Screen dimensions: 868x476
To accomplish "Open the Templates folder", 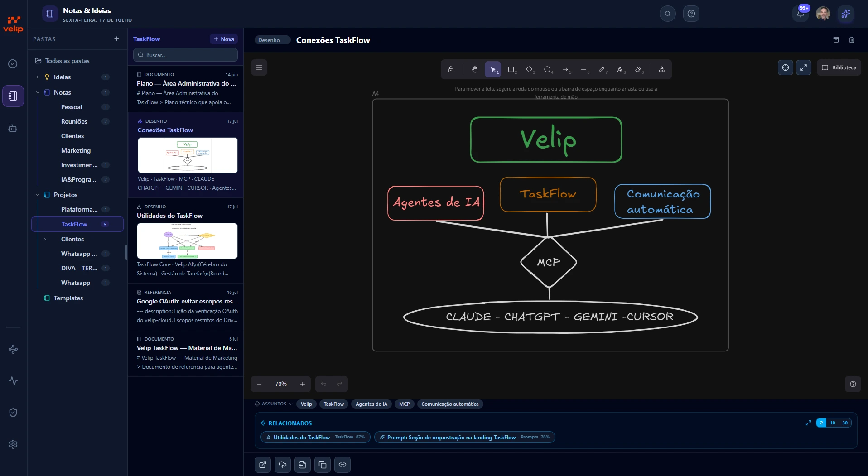I will click(68, 298).
